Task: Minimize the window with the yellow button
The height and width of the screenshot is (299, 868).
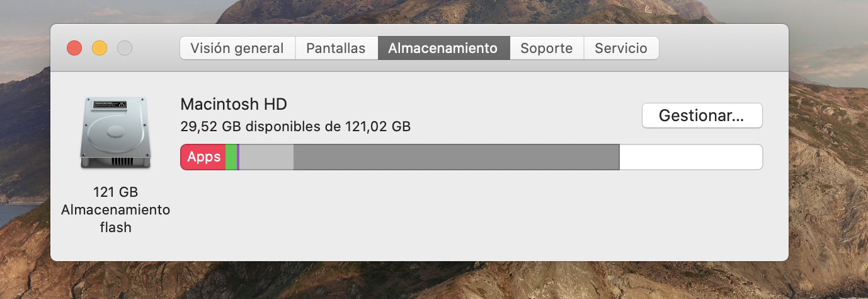Action: 100,48
